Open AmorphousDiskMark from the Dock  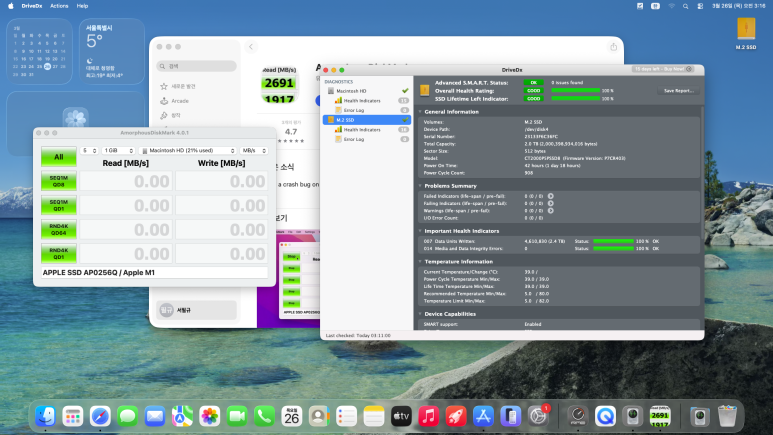(x=660, y=416)
